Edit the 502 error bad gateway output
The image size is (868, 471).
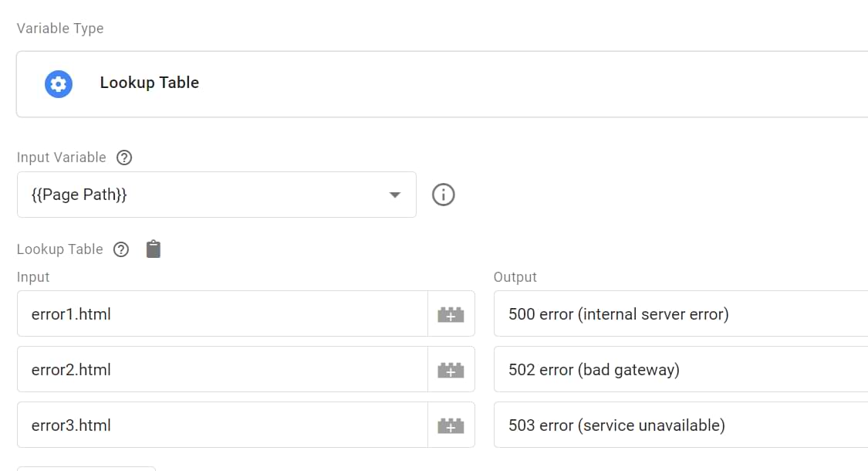pos(679,370)
